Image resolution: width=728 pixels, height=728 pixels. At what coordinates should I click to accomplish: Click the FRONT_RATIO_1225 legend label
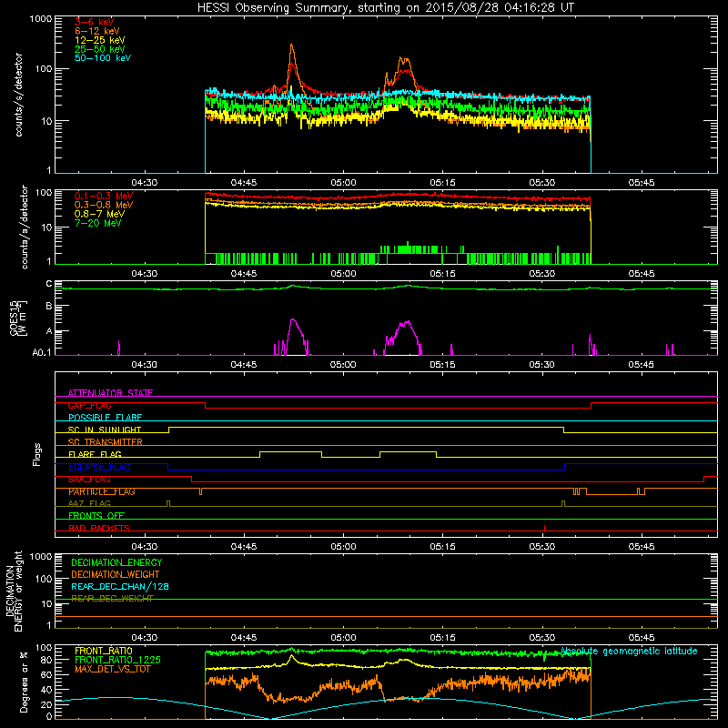118,660
